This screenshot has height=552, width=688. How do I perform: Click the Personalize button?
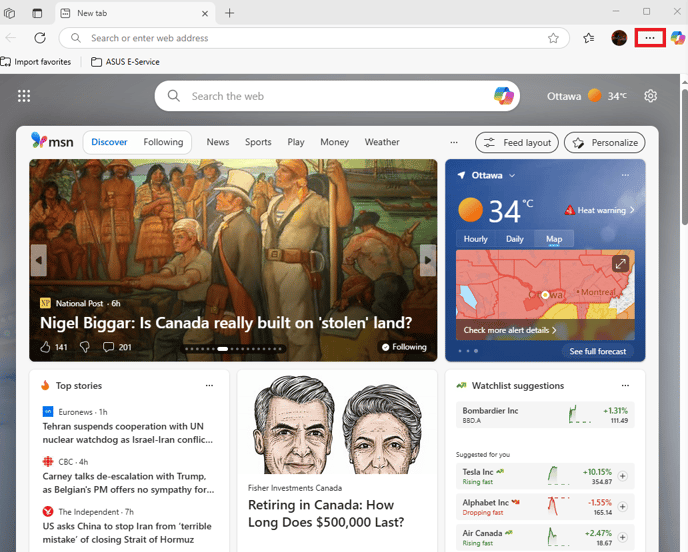[605, 143]
